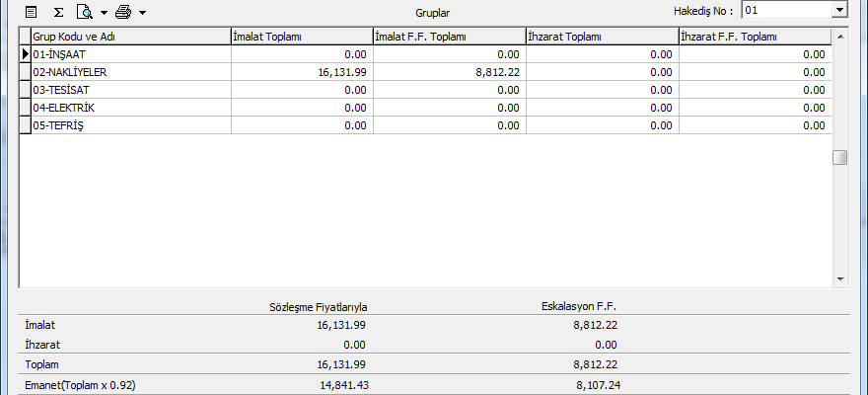868x395 pixels.
Task: Click the Sigma sum icon
Action: [x=58, y=13]
